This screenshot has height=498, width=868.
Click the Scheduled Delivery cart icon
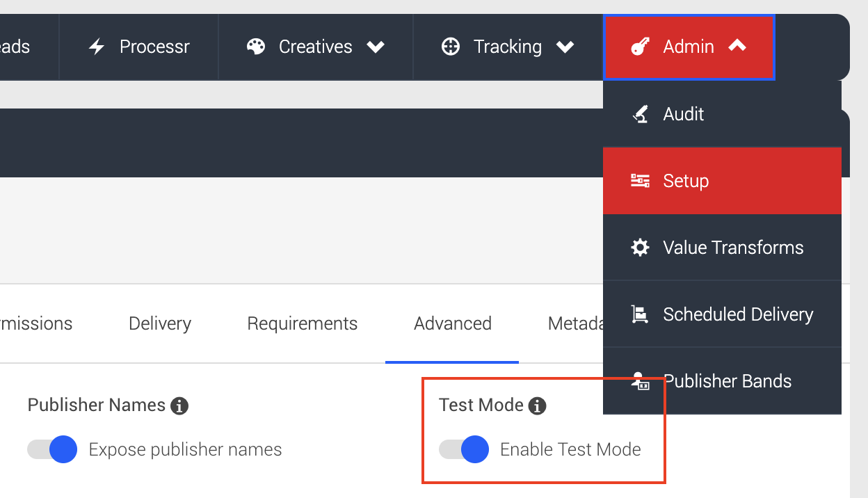[x=640, y=314]
